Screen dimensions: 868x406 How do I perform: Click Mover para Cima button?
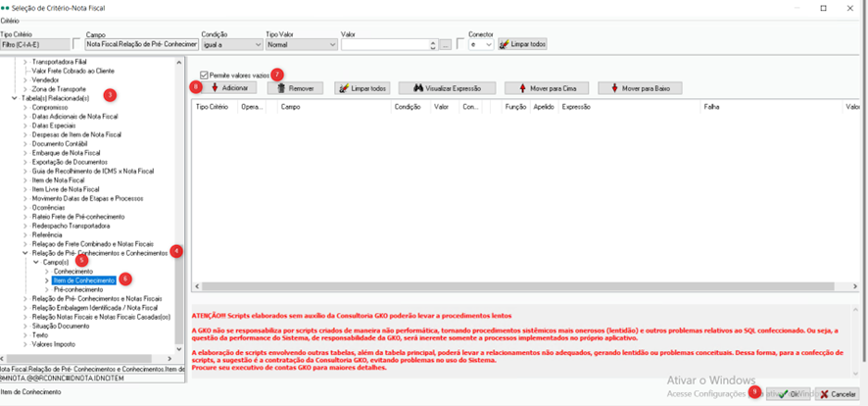click(547, 88)
